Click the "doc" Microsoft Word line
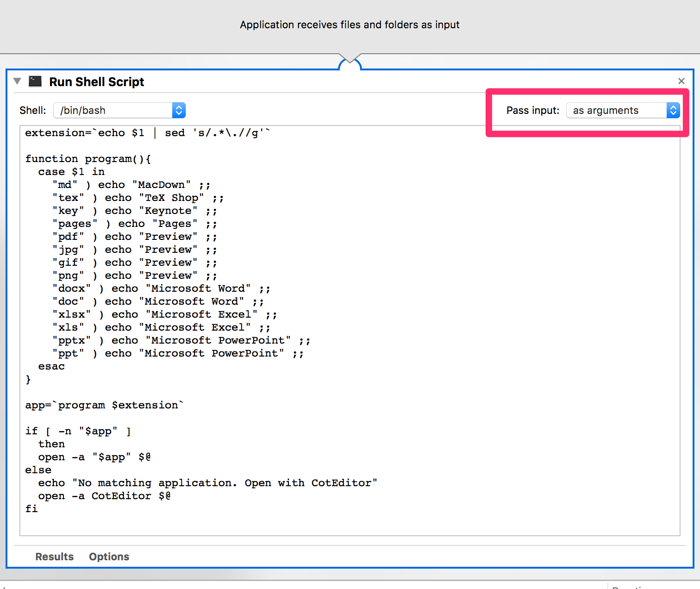The image size is (700, 589). coord(158,301)
